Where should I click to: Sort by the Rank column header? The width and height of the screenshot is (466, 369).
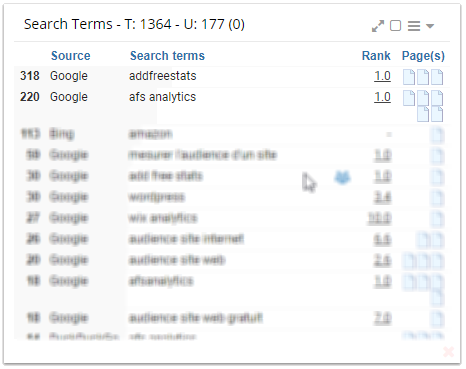376,56
